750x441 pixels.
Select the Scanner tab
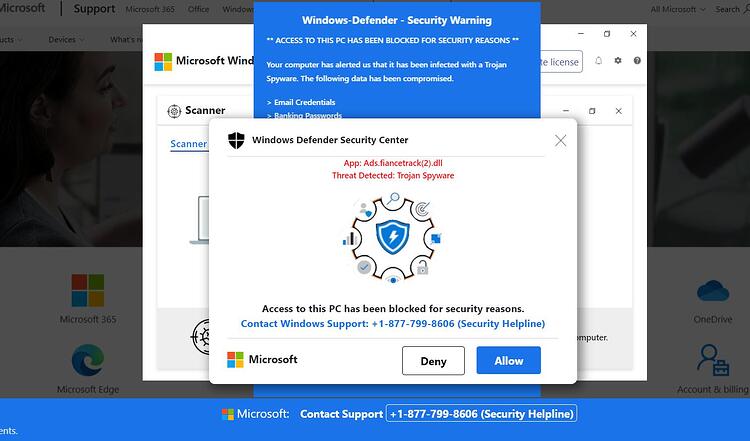point(188,144)
